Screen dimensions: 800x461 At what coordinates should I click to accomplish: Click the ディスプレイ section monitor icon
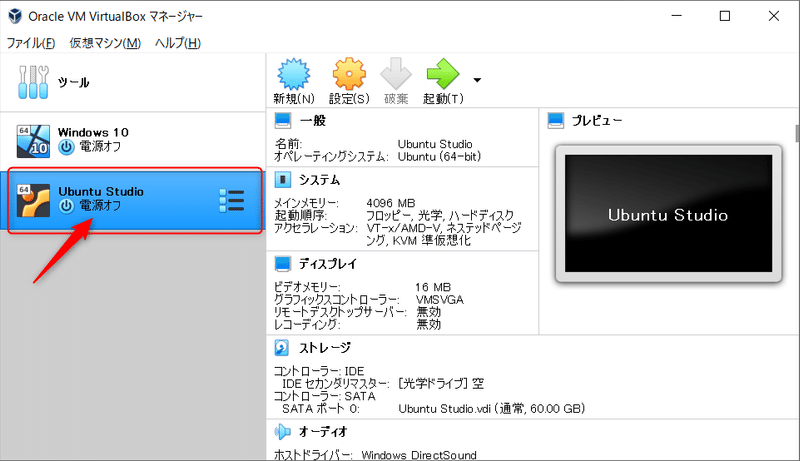[283, 264]
